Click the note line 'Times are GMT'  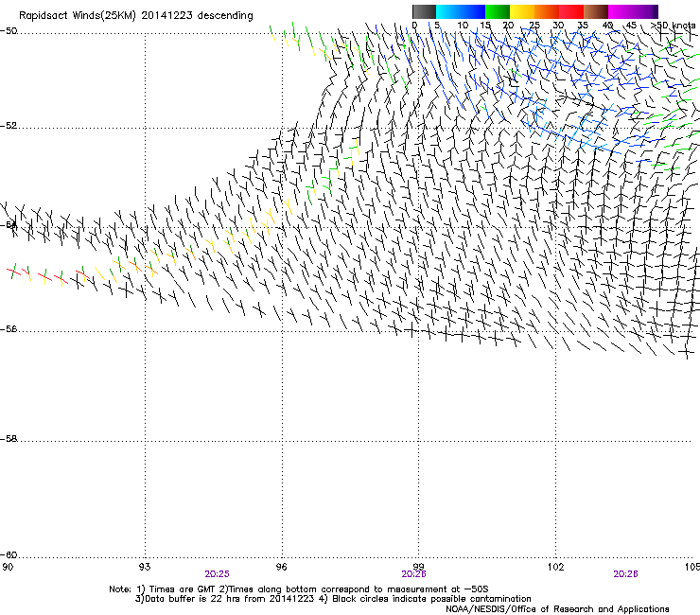pos(183,589)
